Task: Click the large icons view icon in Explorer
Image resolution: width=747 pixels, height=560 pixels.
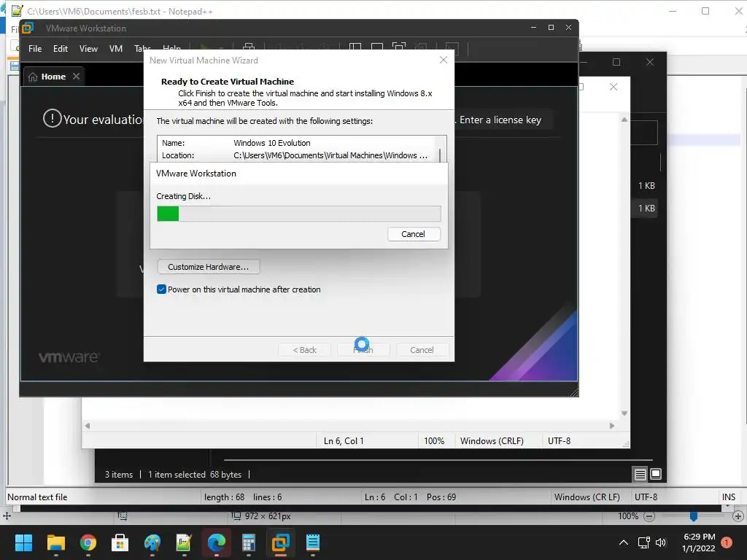Action: click(656, 474)
